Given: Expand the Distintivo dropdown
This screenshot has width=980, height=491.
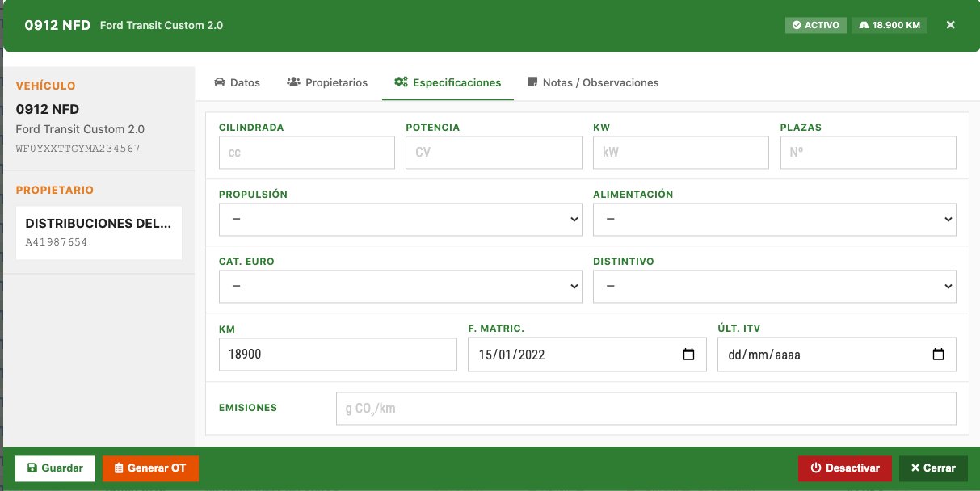Looking at the screenshot, I should [775, 286].
